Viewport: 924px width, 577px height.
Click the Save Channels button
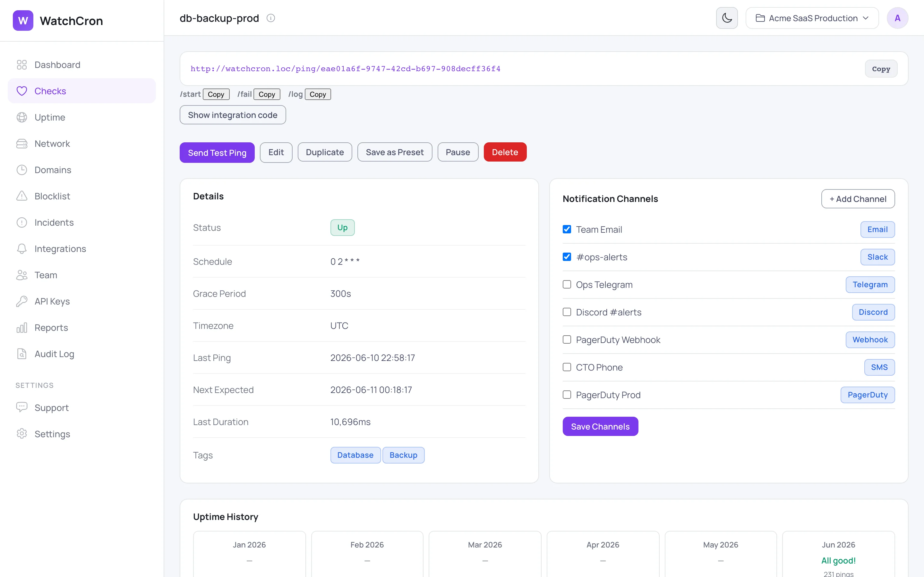click(600, 426)
